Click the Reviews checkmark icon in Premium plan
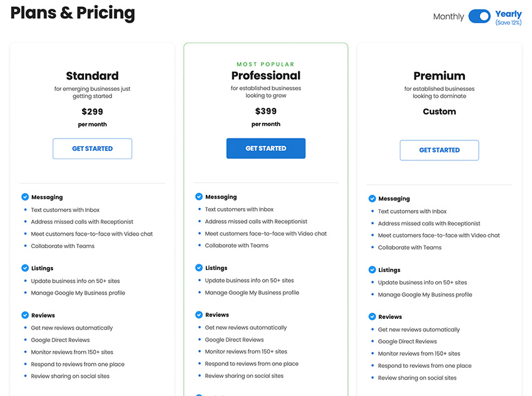 pos(372,317)
